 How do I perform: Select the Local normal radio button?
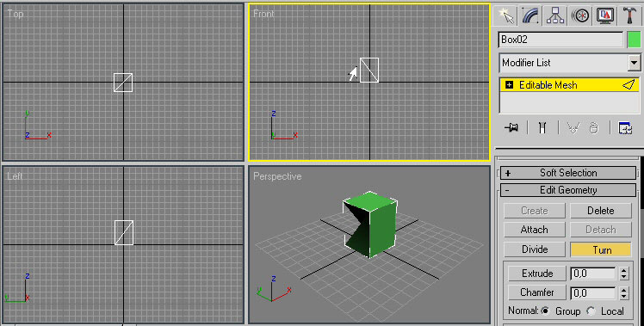[x=591, y=311]
